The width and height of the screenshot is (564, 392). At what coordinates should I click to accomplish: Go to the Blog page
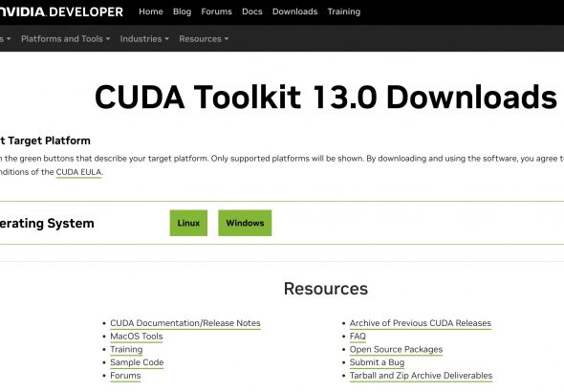click(x=182, y=11)
